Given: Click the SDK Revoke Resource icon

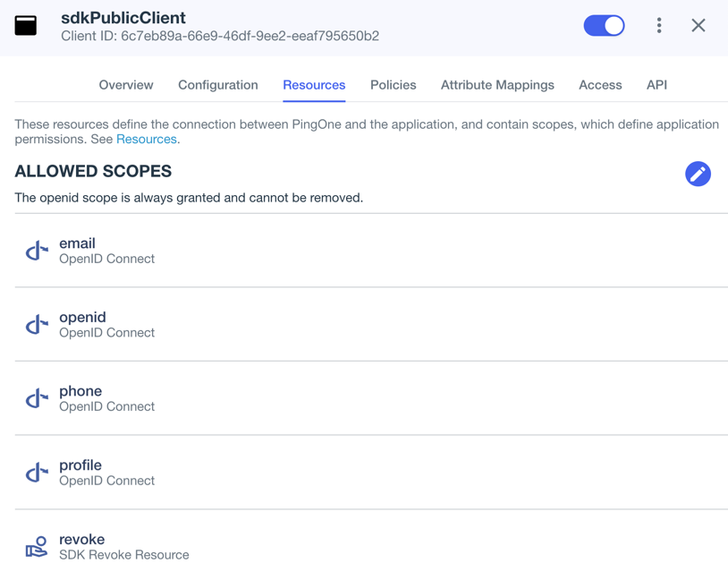Looking at the screenshot, I should [36, 545].
